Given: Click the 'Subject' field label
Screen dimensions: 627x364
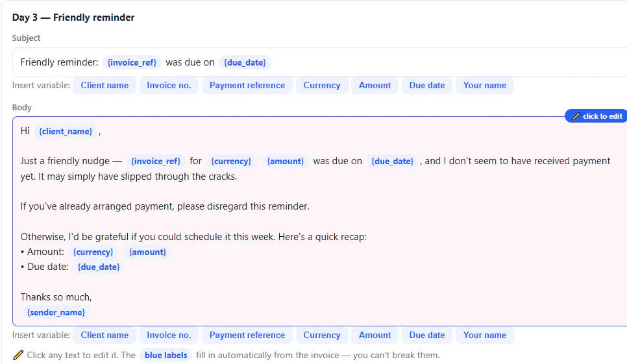Looking at the screenshot, I should [26, 38].
